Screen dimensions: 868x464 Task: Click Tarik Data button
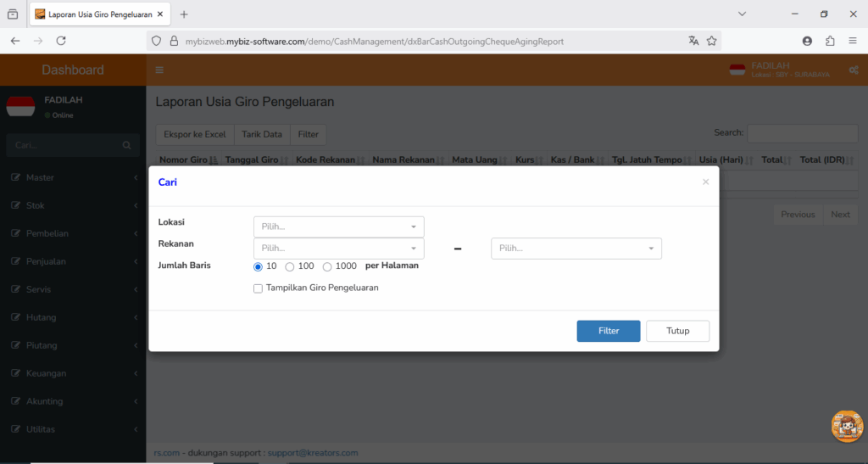point(262,135)
